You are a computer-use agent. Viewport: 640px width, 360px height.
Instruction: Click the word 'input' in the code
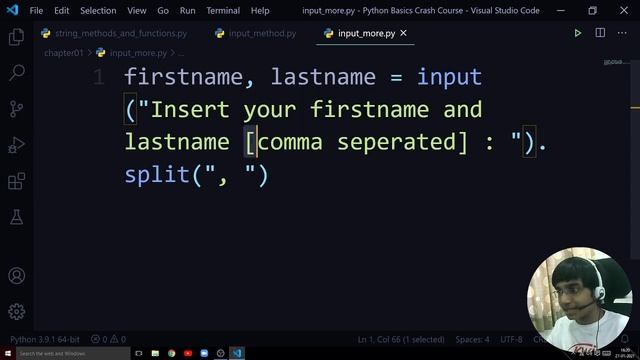(449, 77)
